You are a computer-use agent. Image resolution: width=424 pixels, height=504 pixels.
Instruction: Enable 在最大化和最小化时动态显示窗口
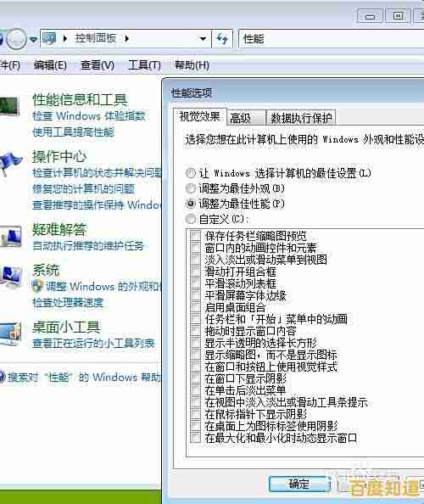(195, 438)
